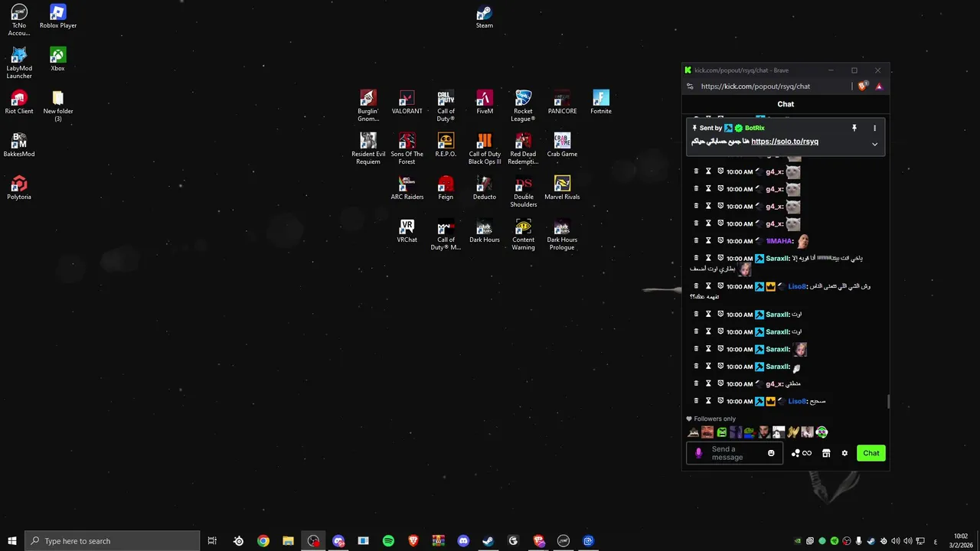Screen dimensions: 980x551
Task: Open Discord from the taskbar
Action: pyautogui.click(x=463, y=541)
